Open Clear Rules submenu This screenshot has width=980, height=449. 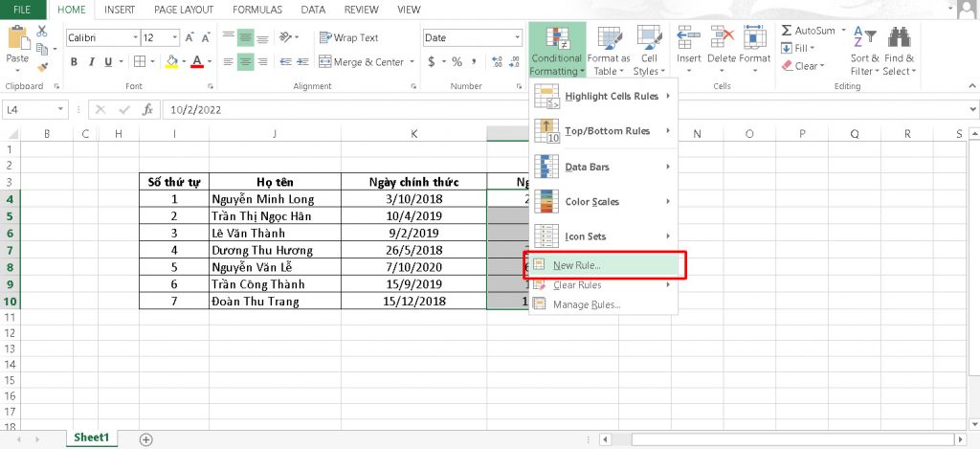pyautogui.click(x=603, y=285)
